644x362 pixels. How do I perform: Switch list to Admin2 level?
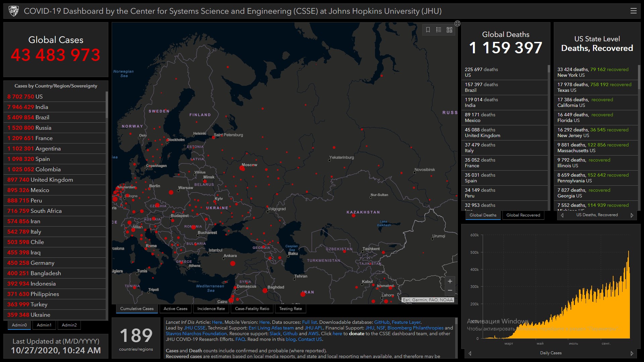[69, 325]
